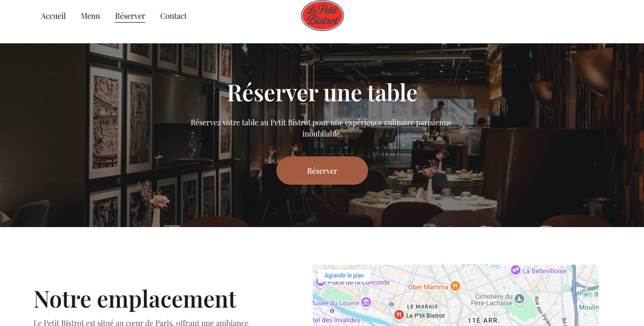Click the Place de la Concorde marker
The width and height of the screenshot is (644, 326).
pyautogui.click(x=321, y=282)
